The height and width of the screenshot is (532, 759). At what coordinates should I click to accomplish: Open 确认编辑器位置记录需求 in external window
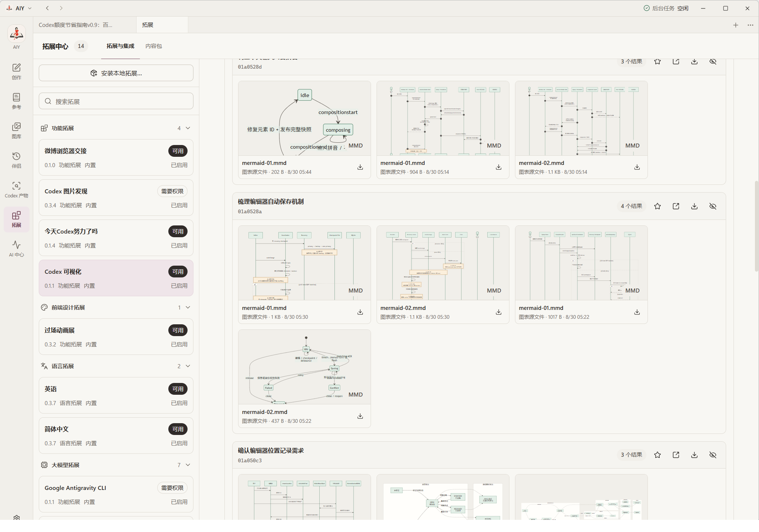(x=676, y=455)
